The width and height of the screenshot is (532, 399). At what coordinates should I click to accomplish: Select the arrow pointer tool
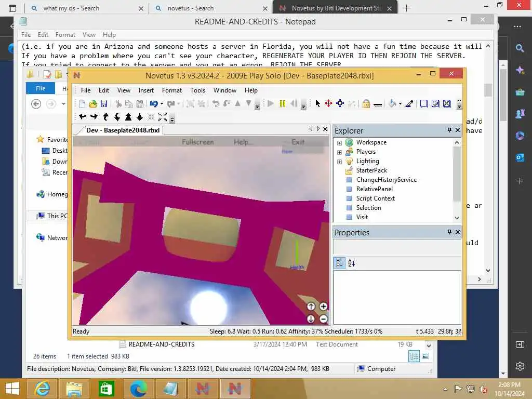click(318, 103)
